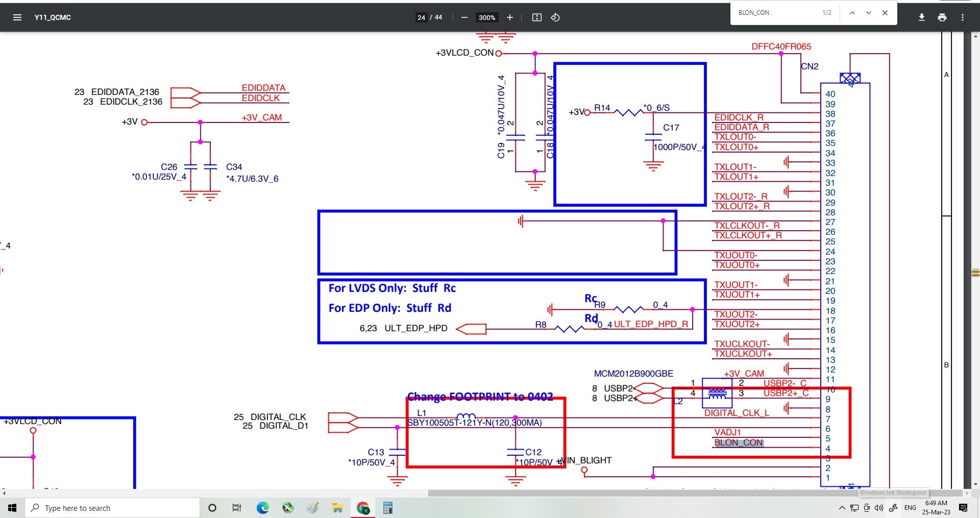This screenshot has width=980, height=518.
Task: Download the PDF file
Action: click(x=921, y=17)
